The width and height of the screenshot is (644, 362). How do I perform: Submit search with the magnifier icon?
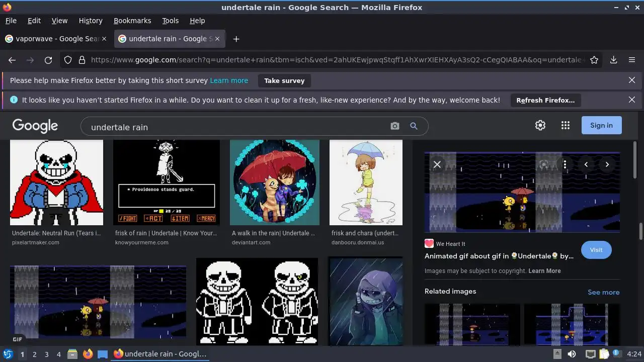click(414, 126)
